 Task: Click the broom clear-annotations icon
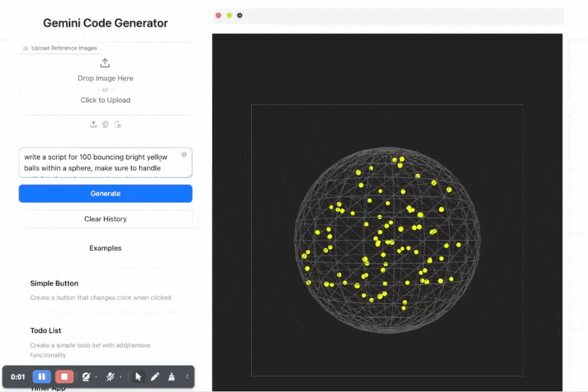pos(171,376)
